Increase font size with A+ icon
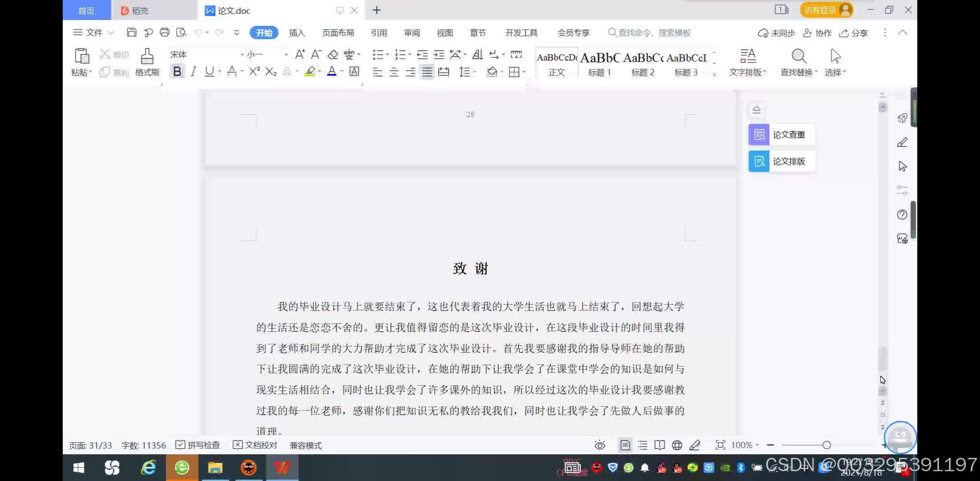980x481 pixels. pos(300,54)
